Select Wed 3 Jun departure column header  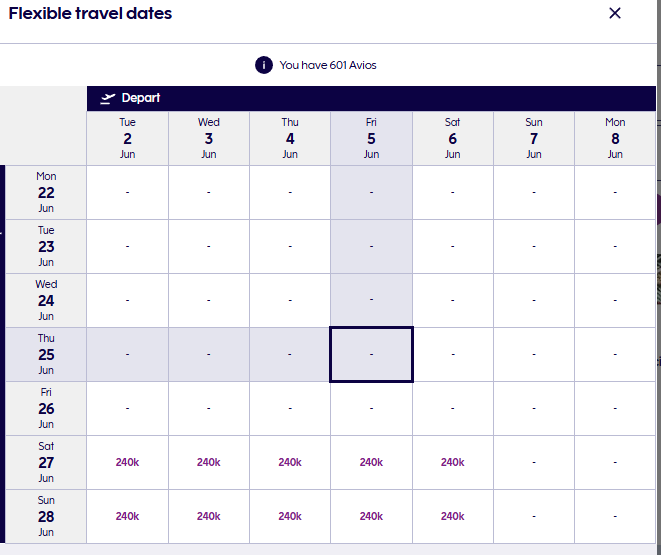pos(209,138)
